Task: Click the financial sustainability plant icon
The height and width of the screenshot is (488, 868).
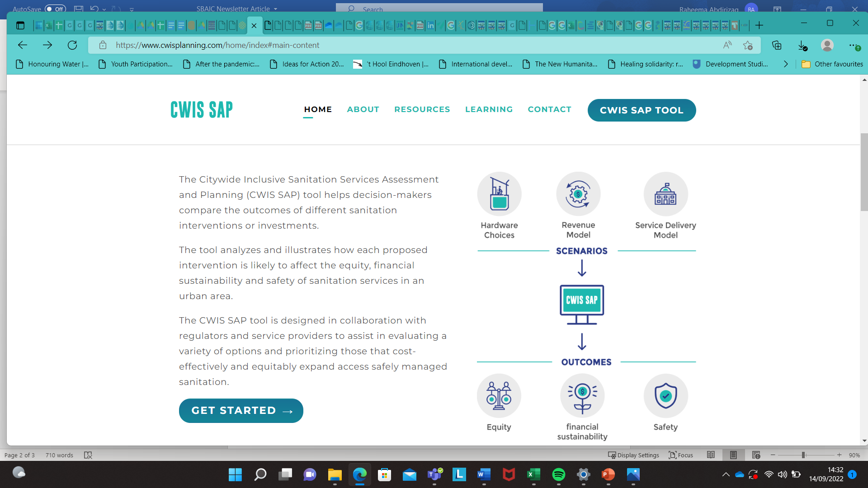Action: [x=582, y=396]
